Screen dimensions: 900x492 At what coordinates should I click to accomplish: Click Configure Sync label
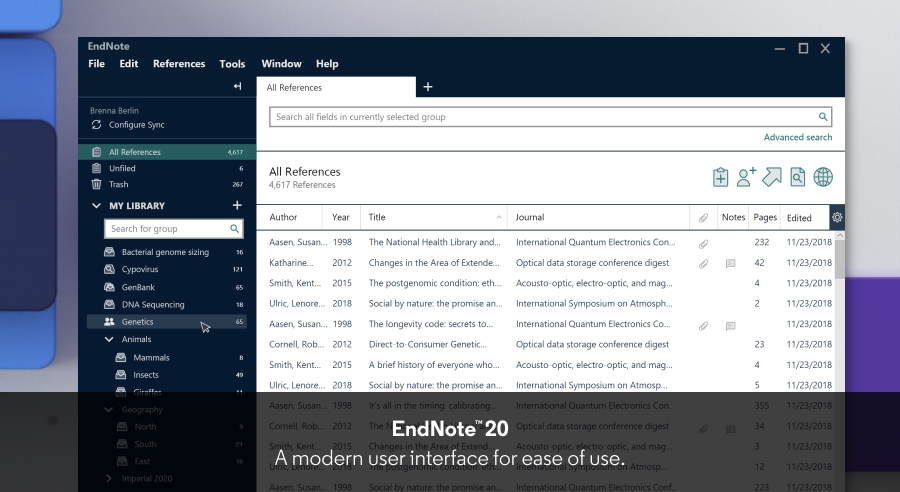pos(137,125)
